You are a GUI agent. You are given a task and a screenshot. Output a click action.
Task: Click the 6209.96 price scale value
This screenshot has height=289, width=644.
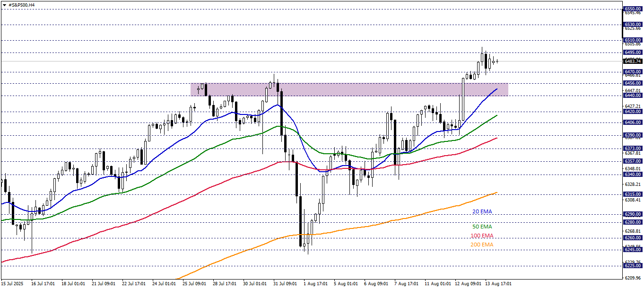point(633,278)
